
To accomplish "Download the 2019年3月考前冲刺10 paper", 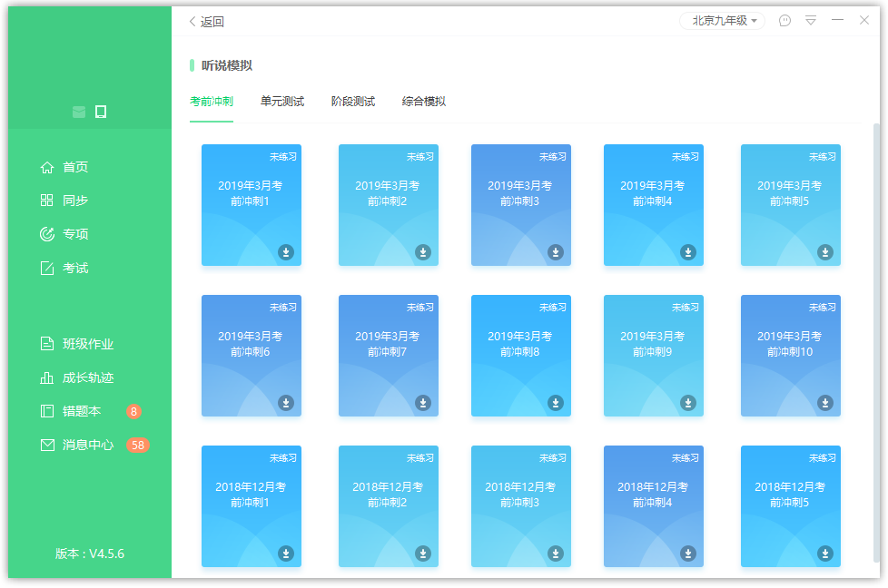I will (x=825, y=402).
